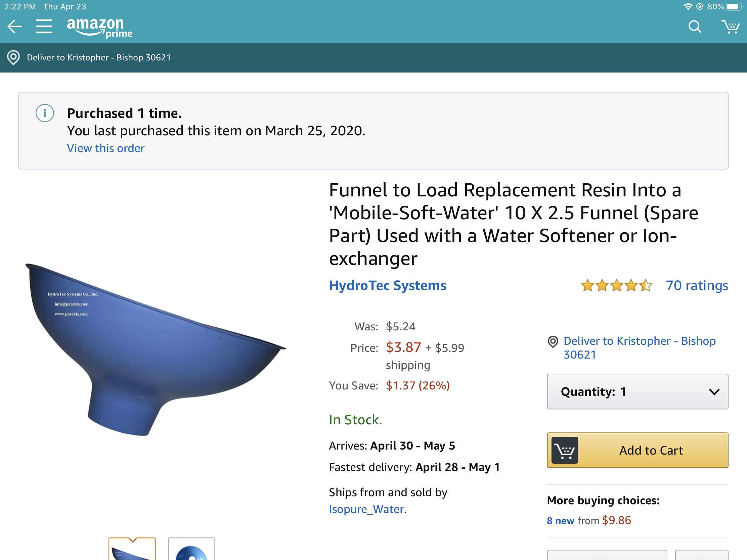Tap the main blue funnel image
This screenshot has width=747, height=560.
tap(156, 350)
